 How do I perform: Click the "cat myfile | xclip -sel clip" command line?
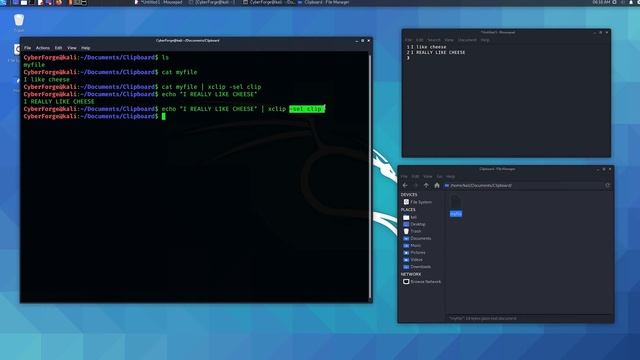211,87
